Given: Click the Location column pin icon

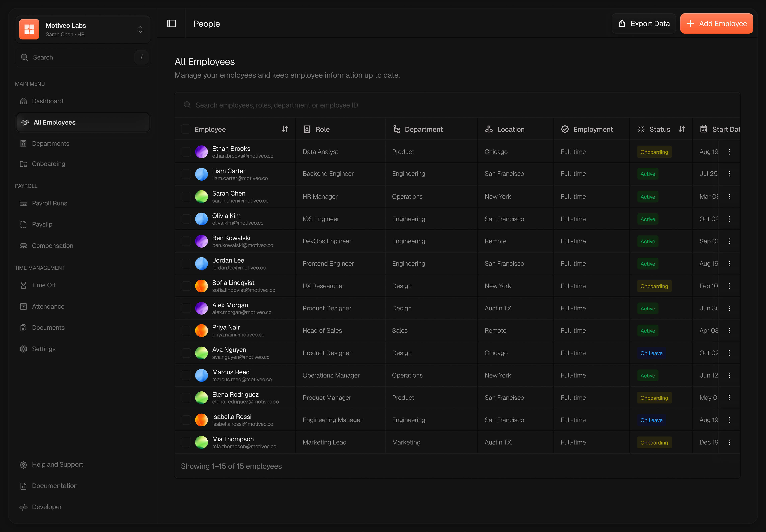Looking at the screenshot, I should [489, 129].
